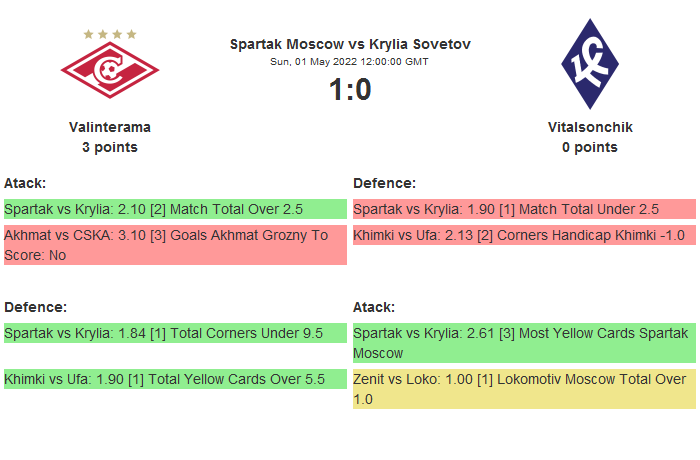The image size is (700, 460).
Task: Click the left Atack section heading
Action: (25, 183)
